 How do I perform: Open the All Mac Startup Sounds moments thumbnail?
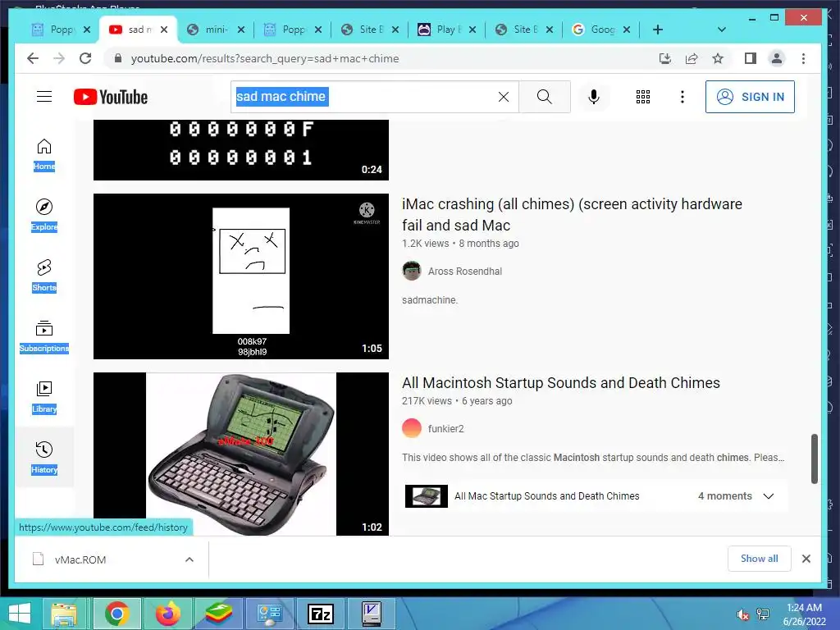click(x=427, y=496)
